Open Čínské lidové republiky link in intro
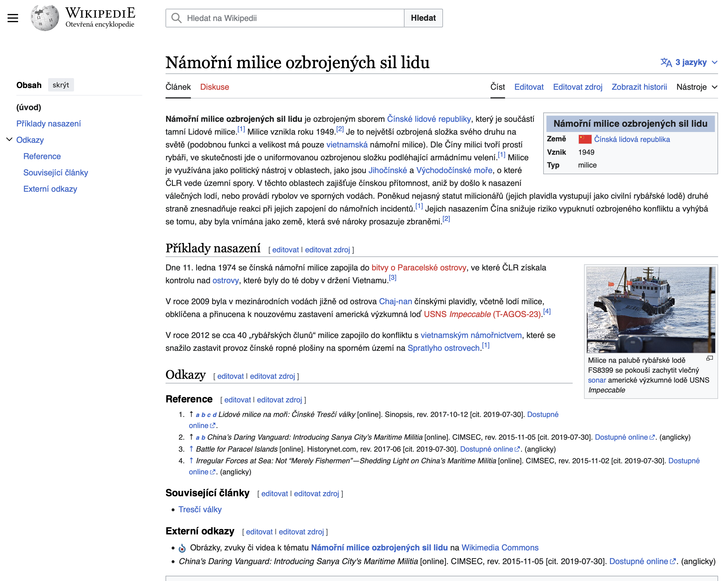 click(x=429, y=119)
